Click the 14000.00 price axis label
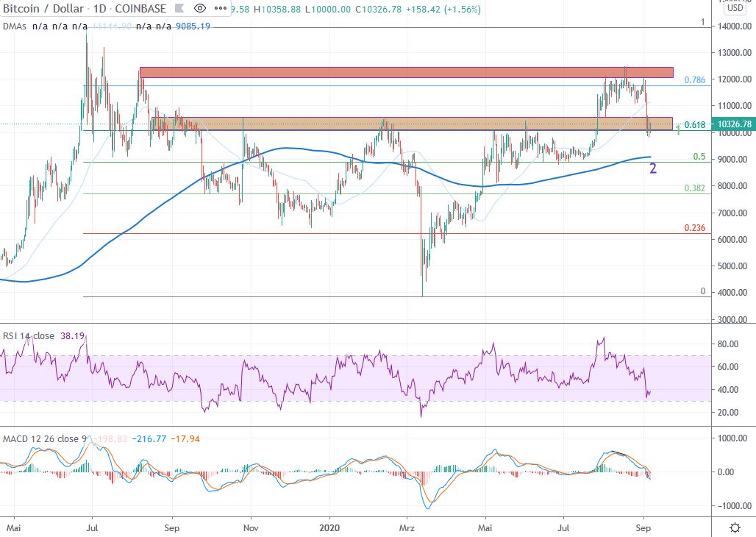Screen dimensions: 756x537 pos(734,26)
